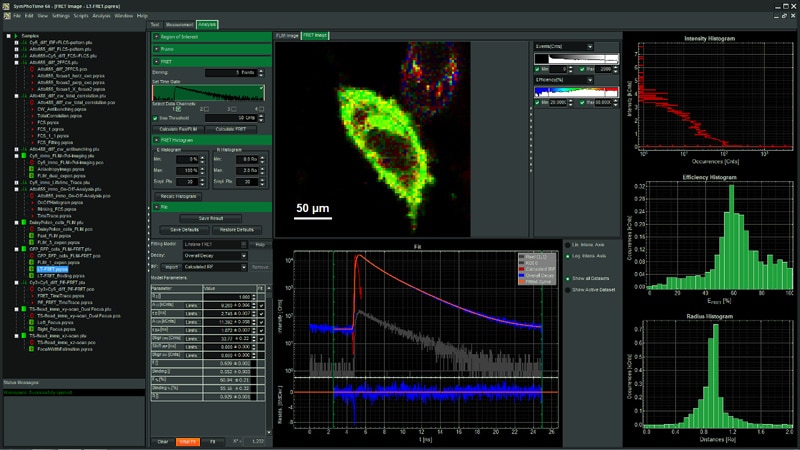Click the Save Result button
Screen dimensions: 800x450
coord(210,218)
